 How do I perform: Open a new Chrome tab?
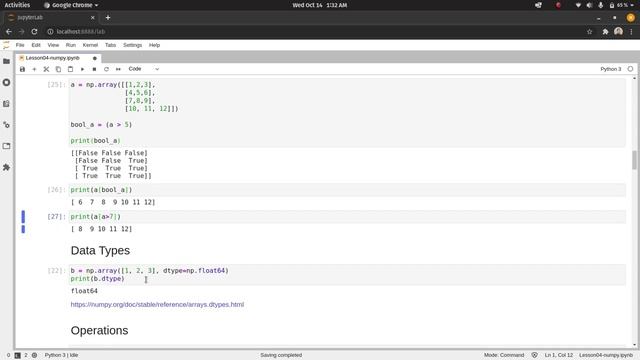tap(108, 18)
